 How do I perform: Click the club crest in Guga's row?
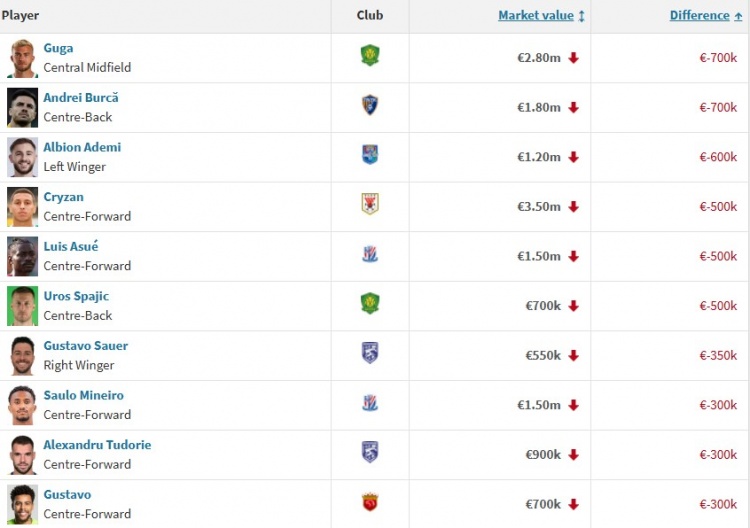[x=370, y=56]
